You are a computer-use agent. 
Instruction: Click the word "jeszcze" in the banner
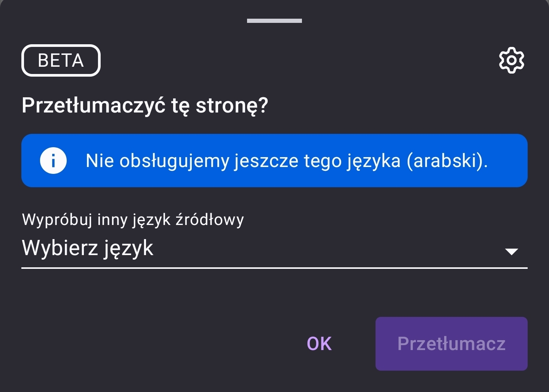[x=266, y=161]
